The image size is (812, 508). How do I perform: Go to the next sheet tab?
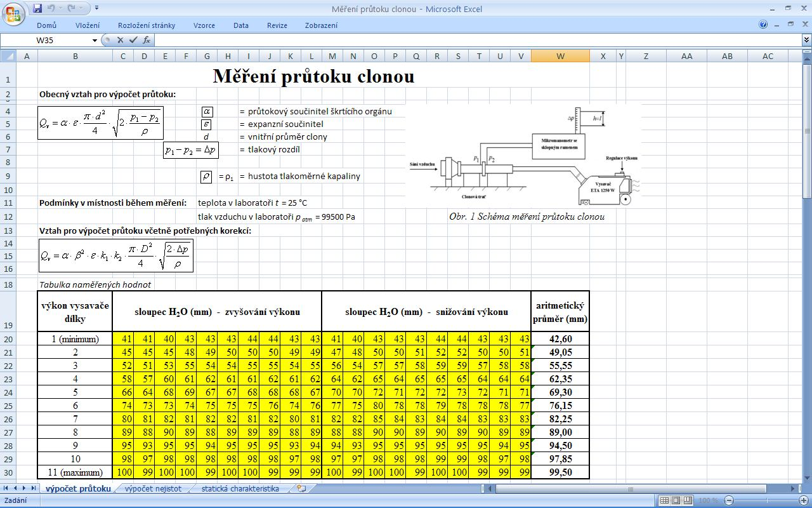coord(25,488)
